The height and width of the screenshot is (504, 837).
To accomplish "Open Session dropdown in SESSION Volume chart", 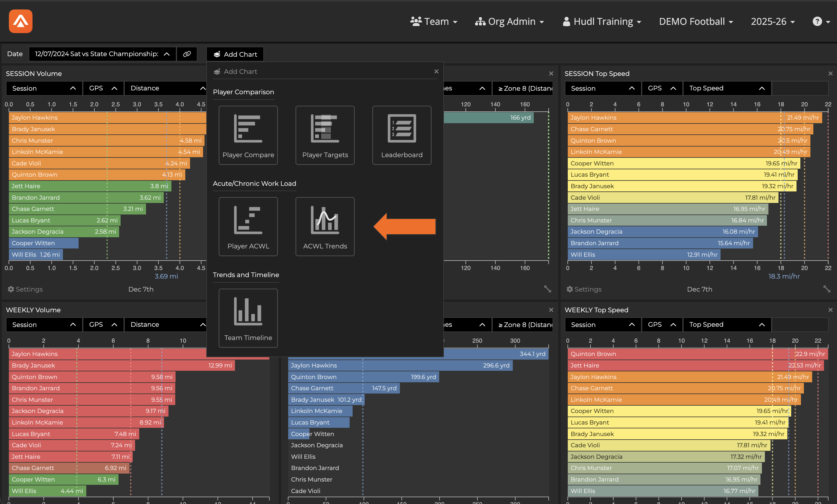I will pyautogui.click(x=44, y=88).
